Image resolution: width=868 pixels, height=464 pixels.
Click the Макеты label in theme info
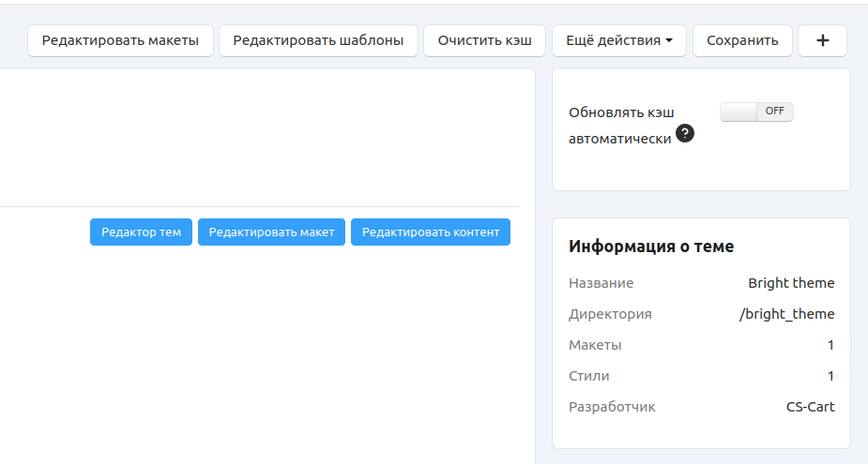[x=595, y=345]
